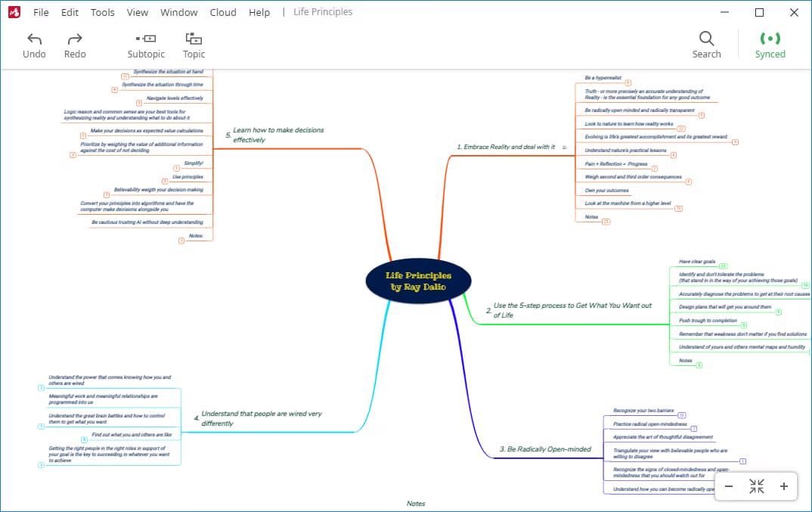Viewport: 812px width, 512px height.
Task: Insert a Subtopic using the toolbar icon
Action: click(146, 38)
